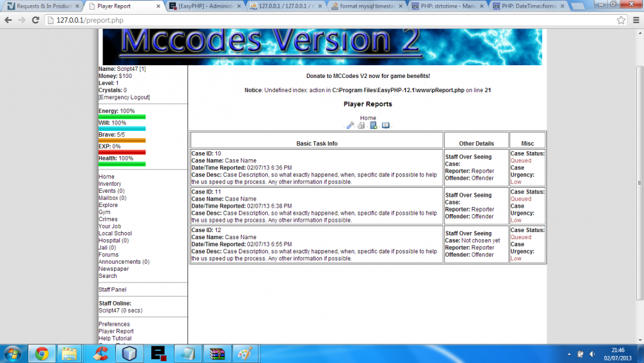
Task: Open the format mysql timestamp tab
Action: (366, 6)
